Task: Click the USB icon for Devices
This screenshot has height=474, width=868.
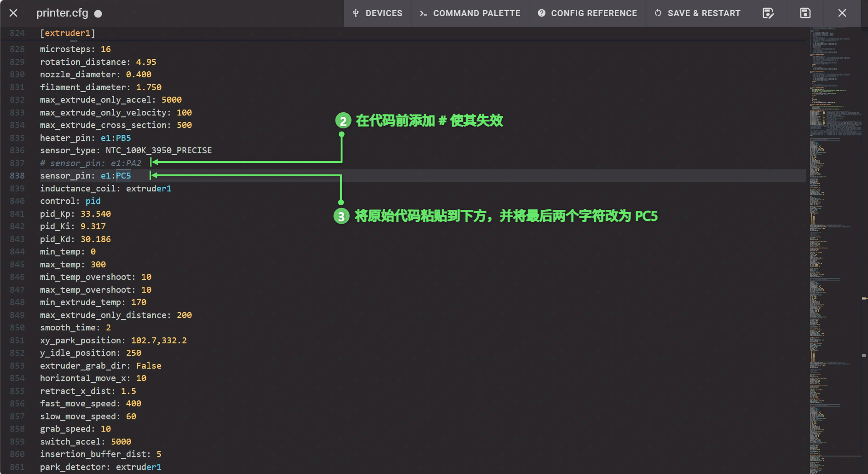Action: pos(356,13)
